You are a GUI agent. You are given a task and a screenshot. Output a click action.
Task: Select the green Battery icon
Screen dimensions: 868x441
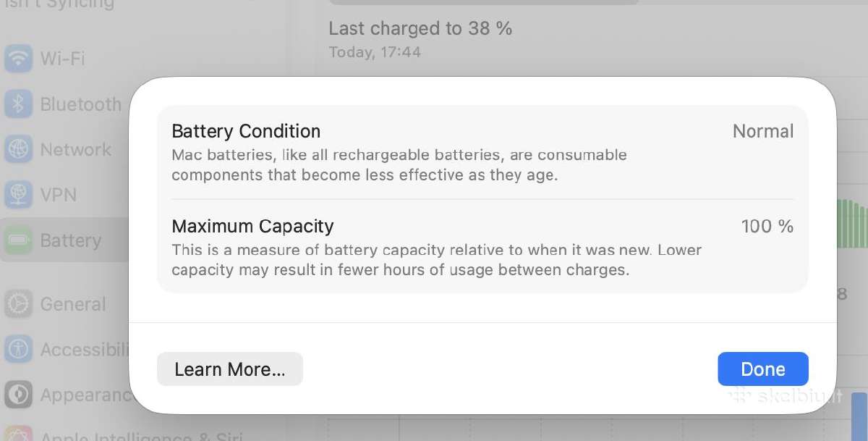coord(18,240)
